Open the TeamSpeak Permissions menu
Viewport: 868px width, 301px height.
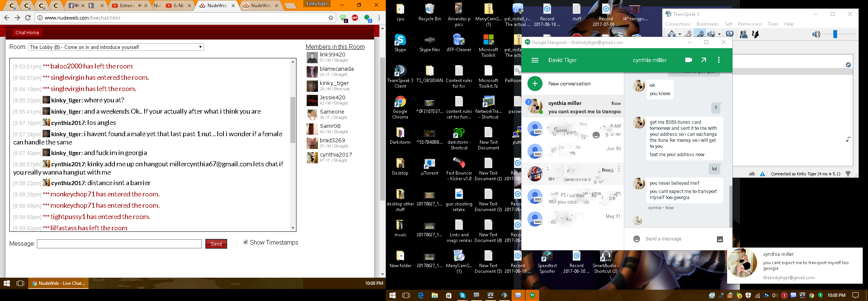749,24
